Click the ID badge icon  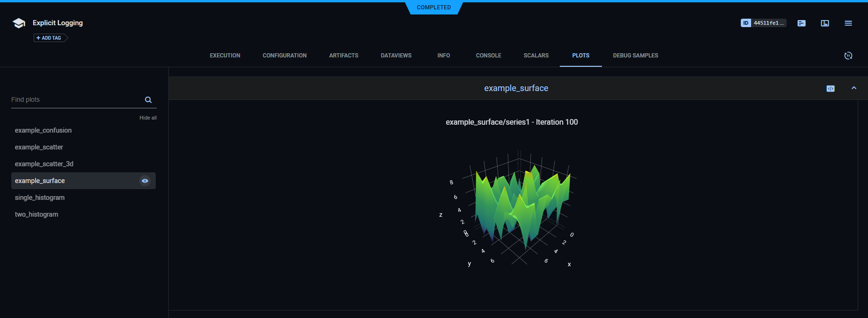click(745, 23)
